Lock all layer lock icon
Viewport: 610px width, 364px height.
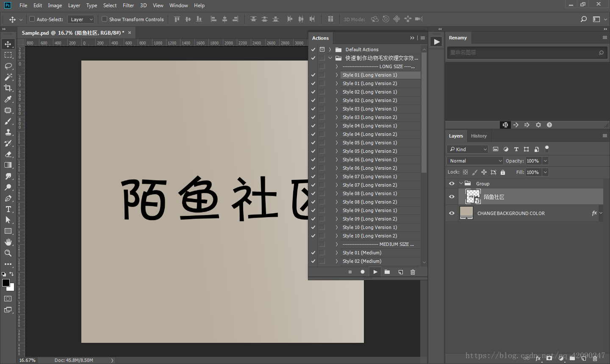click(503, 172)
